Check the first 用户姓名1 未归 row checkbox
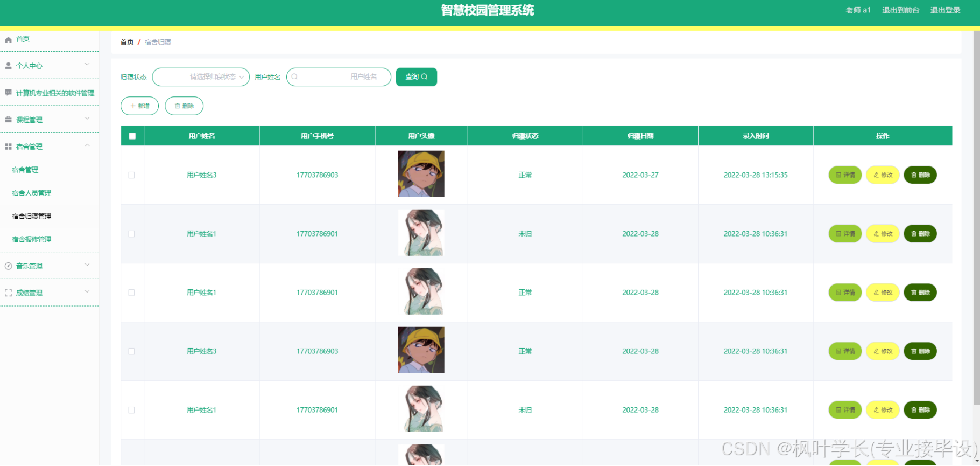The height and width of the screenshot is (466, 980). coord(132,234)
